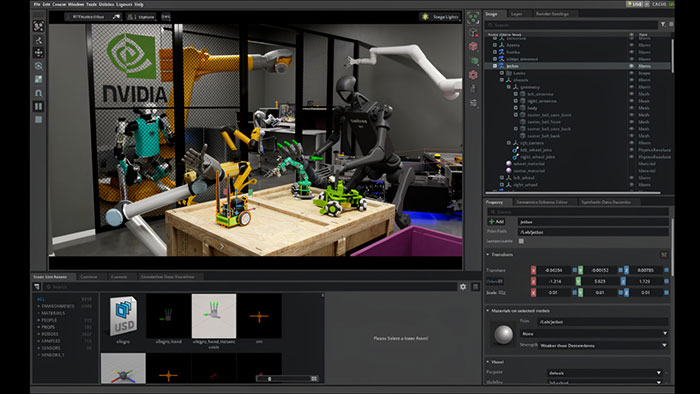700x394 pixels.
Task: Open the Content tab in bottom panel
Action: [x=89, y=277]
